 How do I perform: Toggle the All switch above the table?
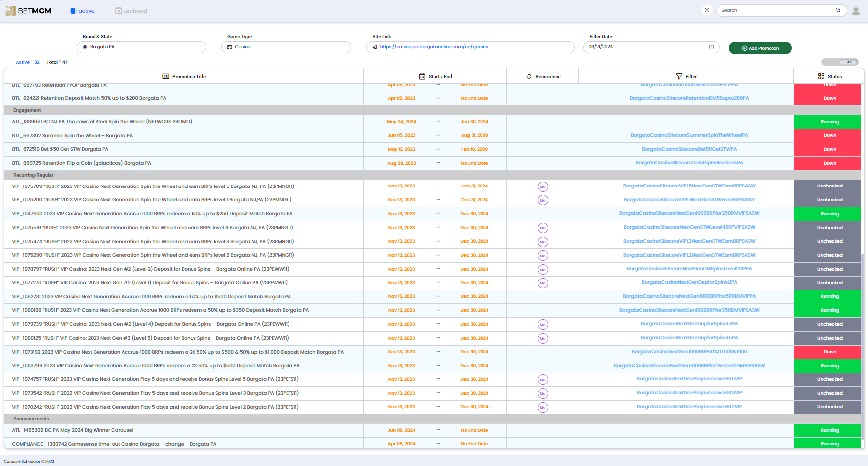(x=840, y=62)
